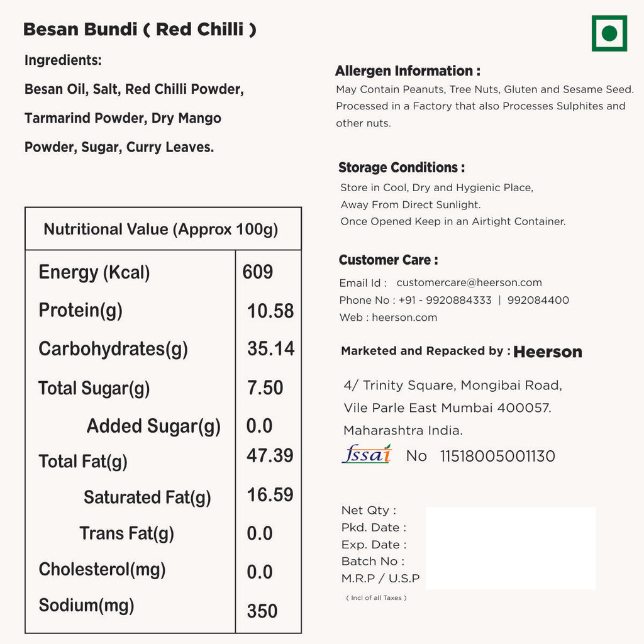This screenshot has width=644, height=644.
Task: Click the Storage Conditions heading
Action: pyautogui.click(x=401, y=167)
